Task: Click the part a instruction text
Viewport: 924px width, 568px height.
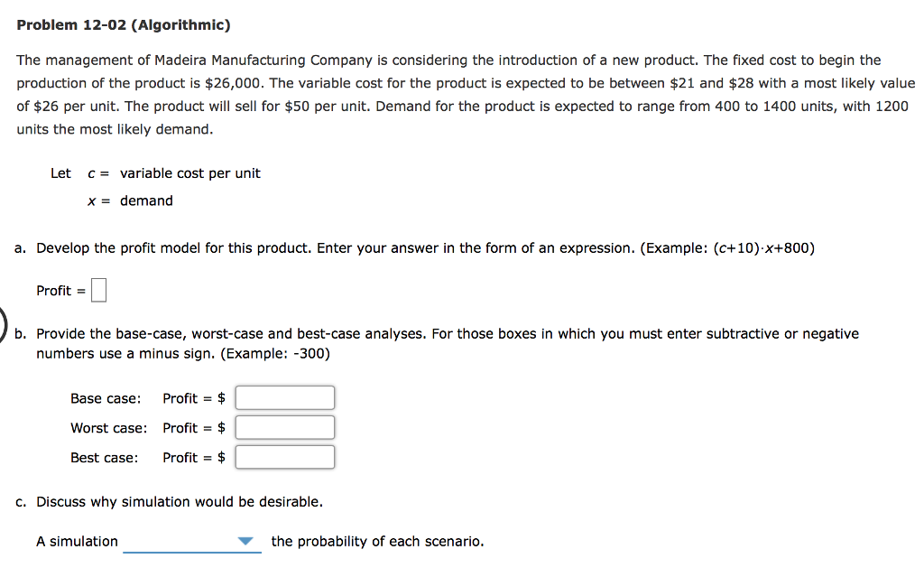Action: click(415, 247)
